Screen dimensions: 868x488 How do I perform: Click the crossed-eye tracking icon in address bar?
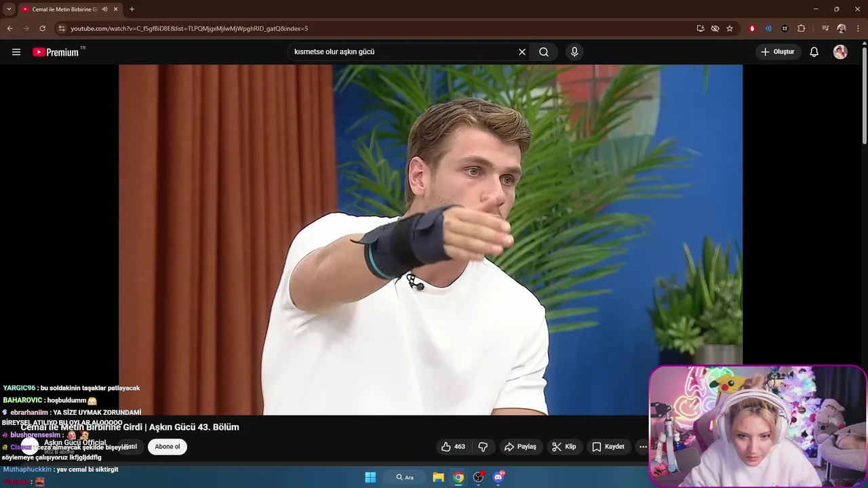[715, 28]
